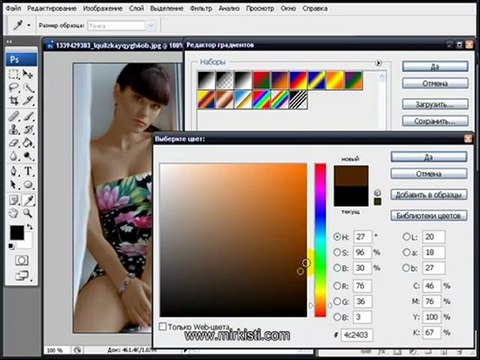This screenshot has height=360, width=480.
Task: Select the Healing Brush tool
Action: (x=14, y=116)
